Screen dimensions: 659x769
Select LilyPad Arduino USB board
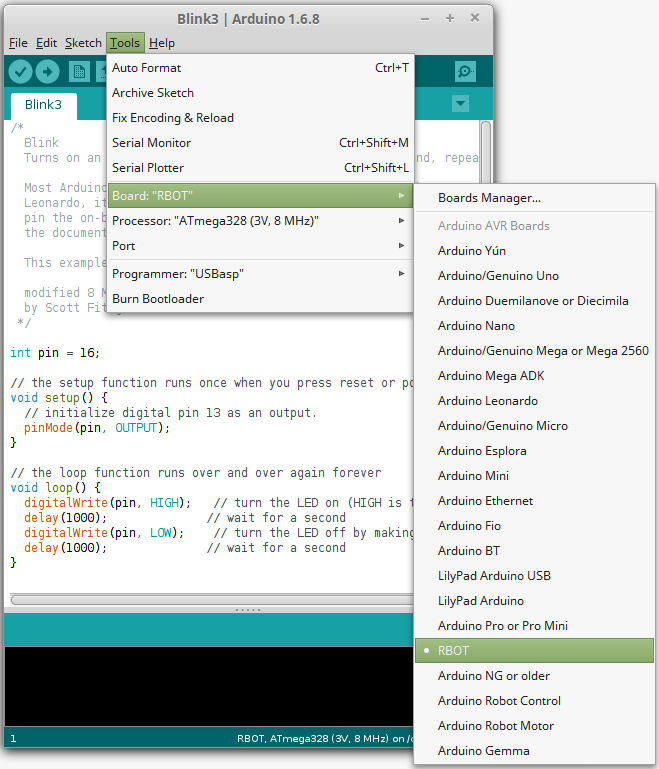[534, 576]
